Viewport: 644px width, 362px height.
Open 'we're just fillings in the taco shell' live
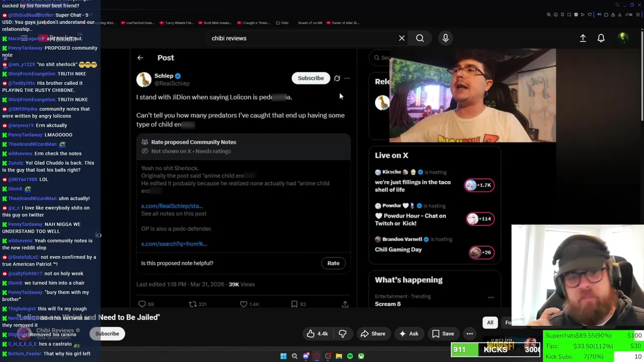click(413, 186)
